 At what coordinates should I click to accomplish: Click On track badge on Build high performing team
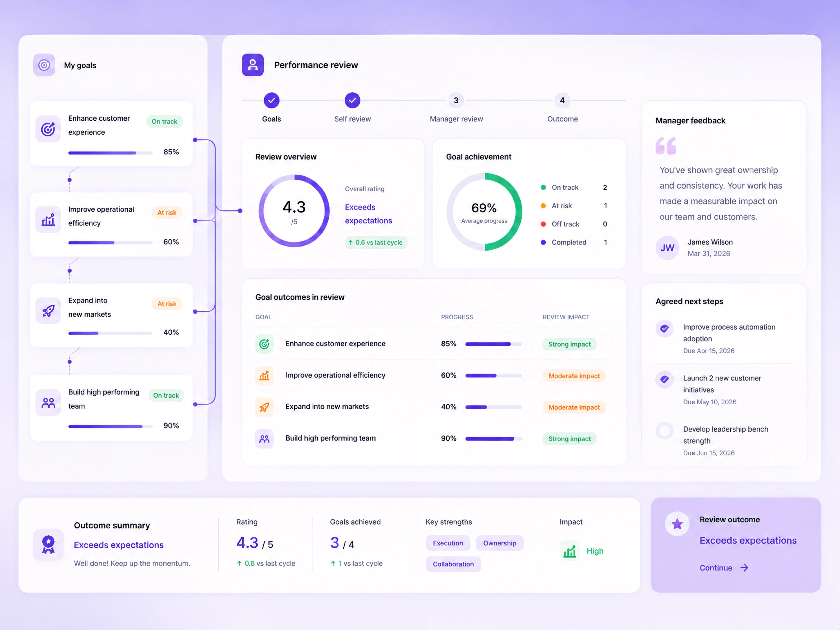click(166, 395)
